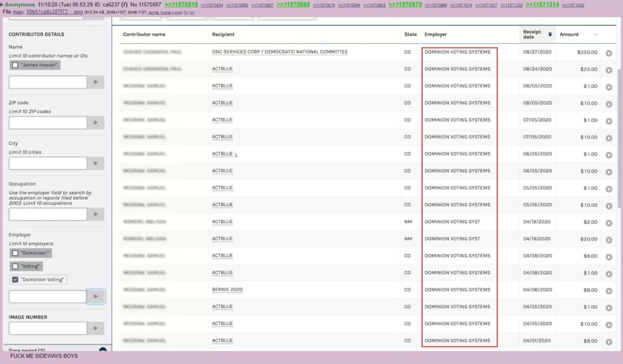Click the Contributor name column header
Image resolution: width=623 pixels, height=364 pixels.
click(x=144, y=34)
